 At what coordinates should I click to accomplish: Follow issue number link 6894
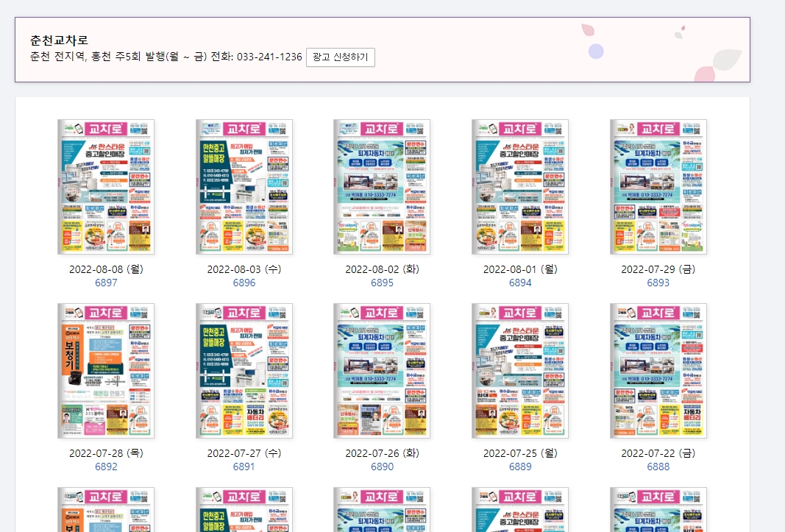(520, 283)
